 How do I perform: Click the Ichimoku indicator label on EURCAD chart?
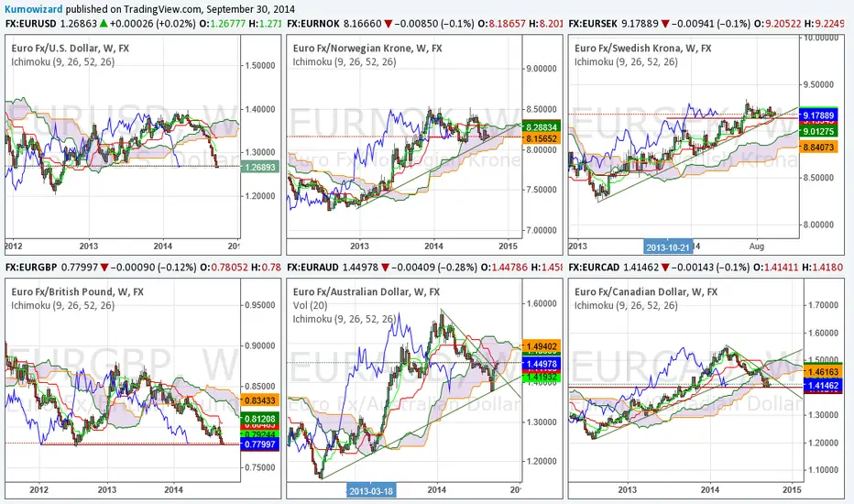click(626, 305)
